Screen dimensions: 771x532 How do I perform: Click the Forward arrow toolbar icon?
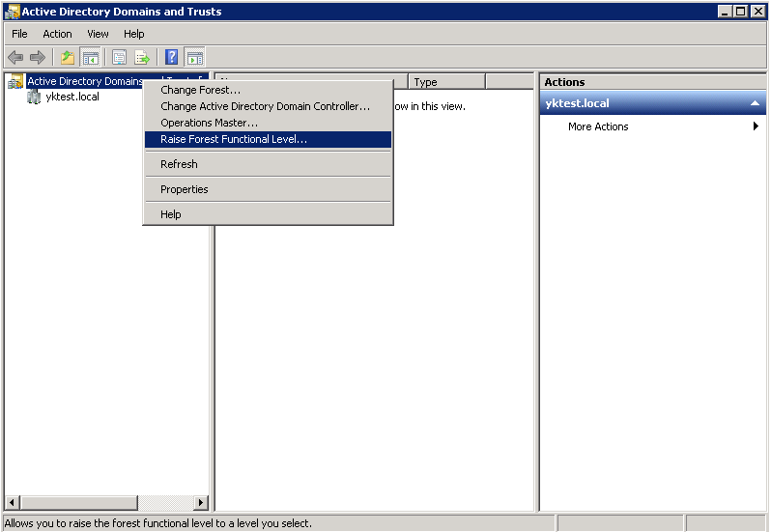pyautogui.click(x=38, y=58)
